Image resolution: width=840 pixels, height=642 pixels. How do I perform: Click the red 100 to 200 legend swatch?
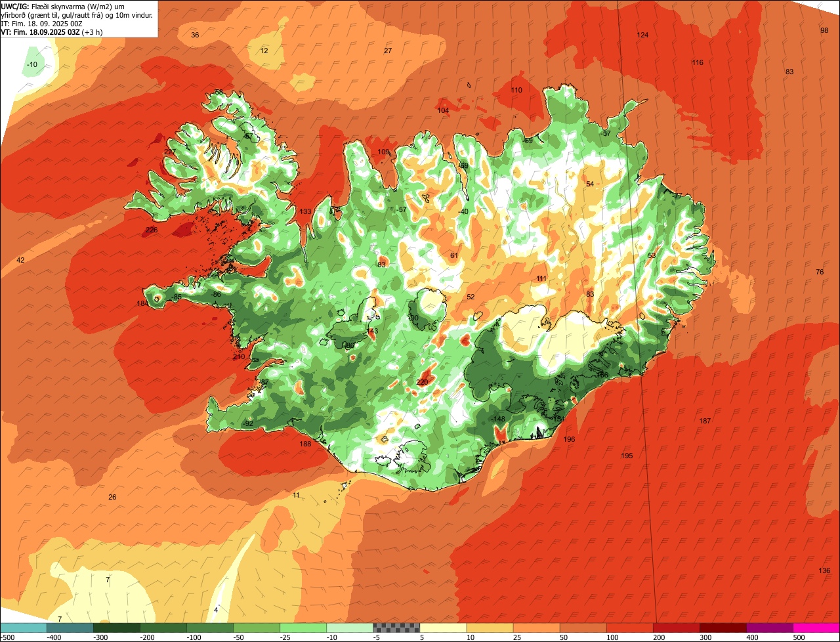629,628
